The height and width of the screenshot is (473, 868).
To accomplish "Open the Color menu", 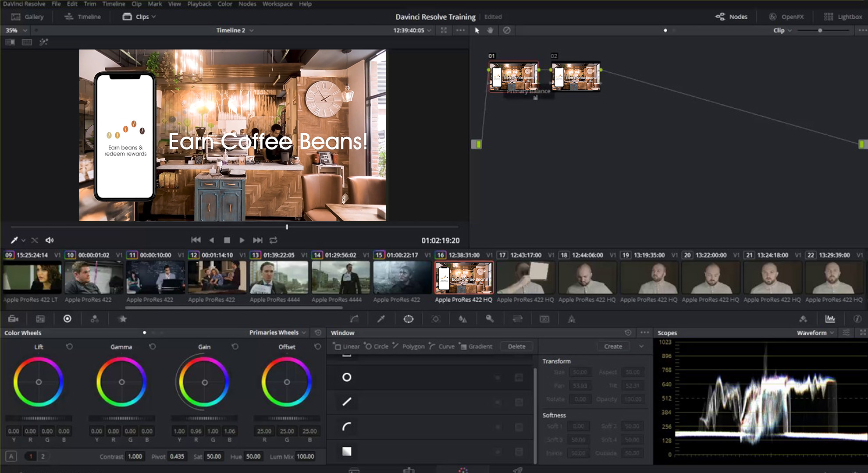I will click(x=224, y=4).
